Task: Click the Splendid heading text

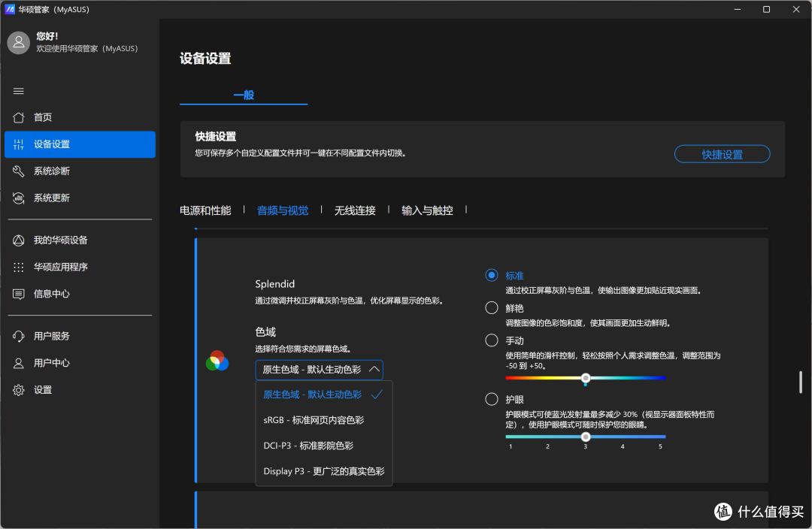Action: (275, 284)
